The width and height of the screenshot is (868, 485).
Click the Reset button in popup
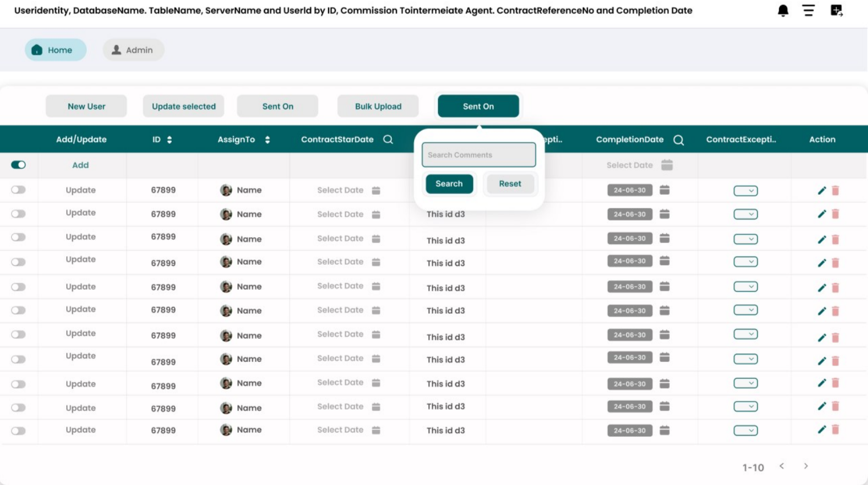click(x=510, y=184)
